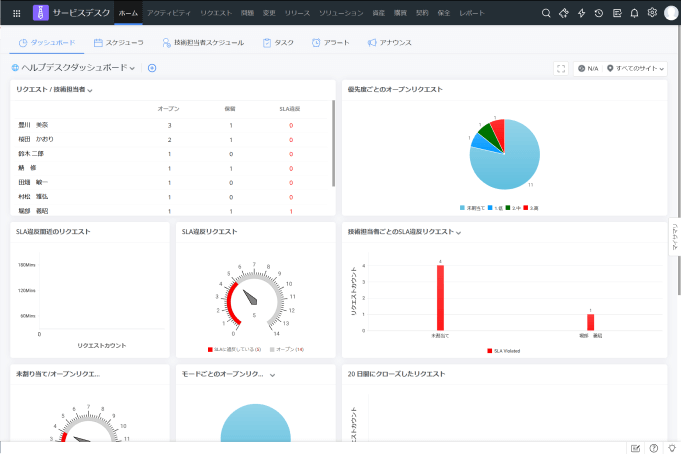Viewport: 681px width, 454px height.
Task: Click the purple ServiceDesk logo icon
Action: point(40,13)
